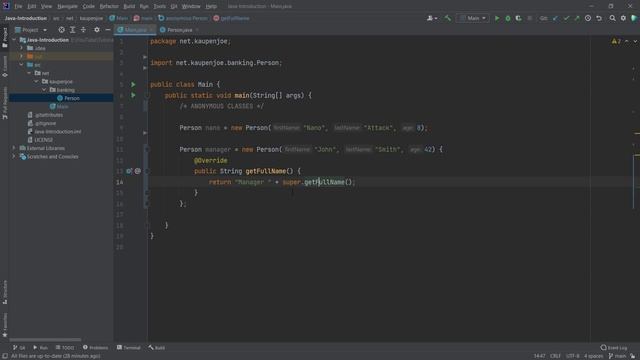Image resolution: width=640 pixels, height=360 pixels.
Task: Click the greyed-out Stop button in the toolbar
Action: click(x=529, y=18)
